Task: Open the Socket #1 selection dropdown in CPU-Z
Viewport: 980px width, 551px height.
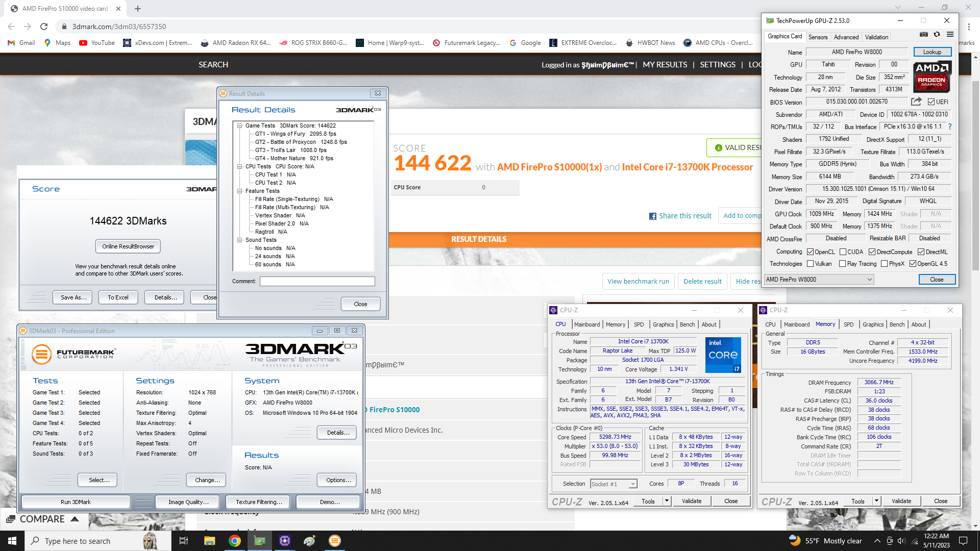Action: point(614,484)
